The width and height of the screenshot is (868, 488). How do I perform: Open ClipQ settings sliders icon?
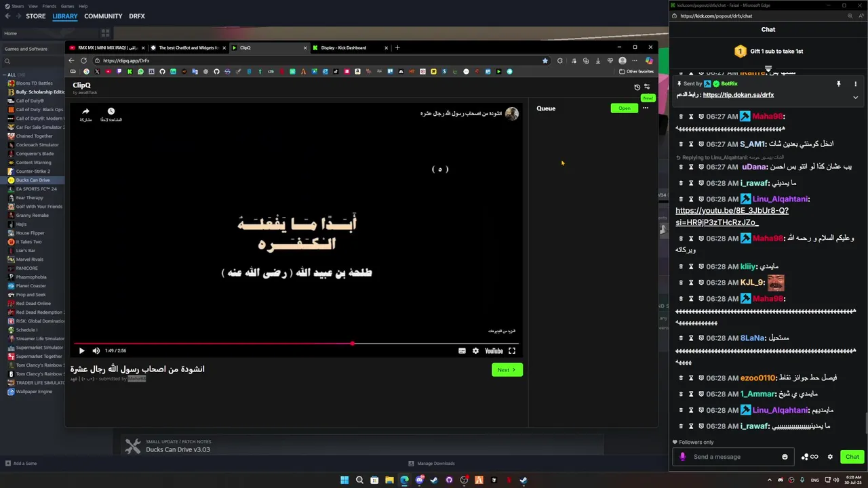[647, 87]
